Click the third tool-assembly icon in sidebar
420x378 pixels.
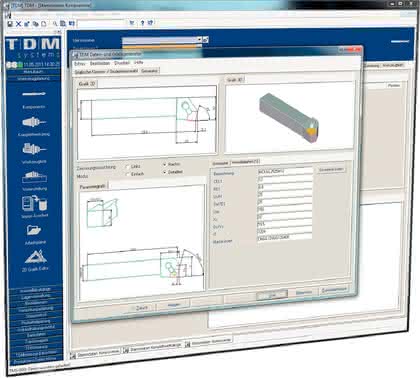point(34,149)
